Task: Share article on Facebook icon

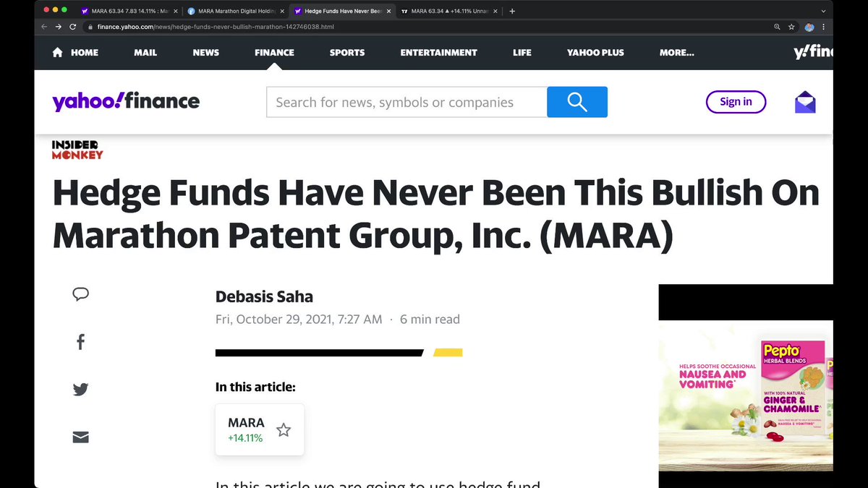Action: coord(80,342)
